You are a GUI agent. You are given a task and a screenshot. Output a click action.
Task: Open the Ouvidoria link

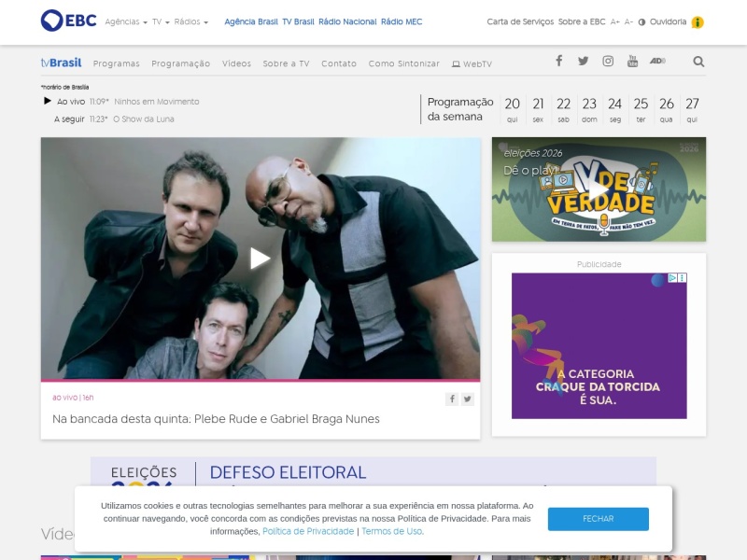(x=668, y=21)
